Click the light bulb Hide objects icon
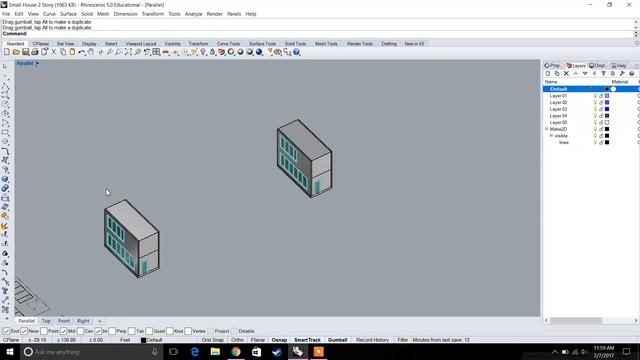The width and height of the screenshot is (640, 360). (203, 52)
